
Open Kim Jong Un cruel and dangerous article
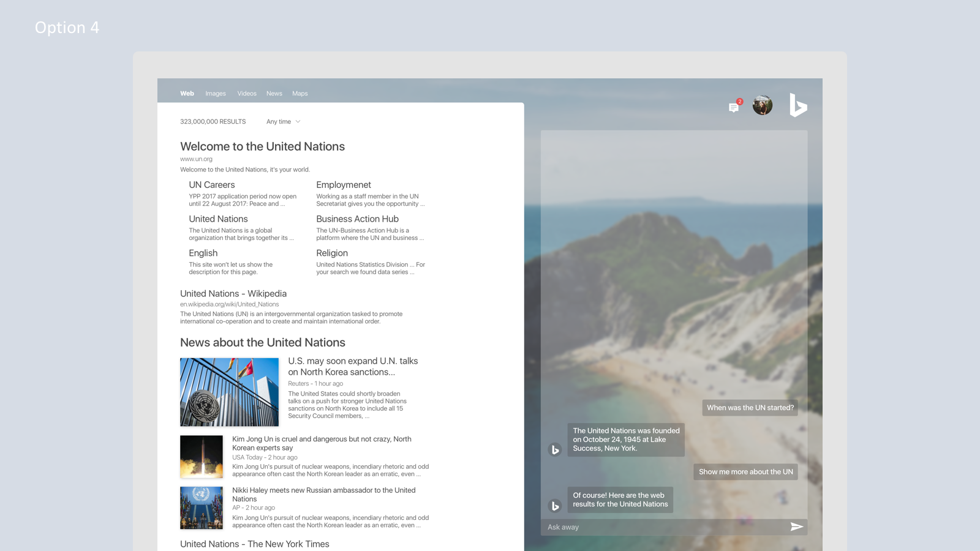tap(322, 443)
